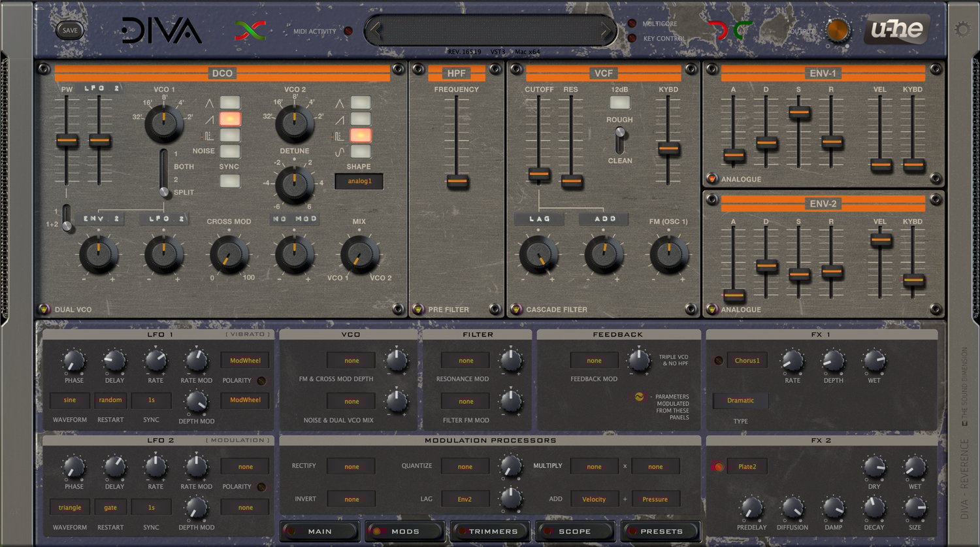This screenshot has height=547, width=980.
Task: Enable the sine waveform button for VCO 2
Action: [x=361, y=152]
